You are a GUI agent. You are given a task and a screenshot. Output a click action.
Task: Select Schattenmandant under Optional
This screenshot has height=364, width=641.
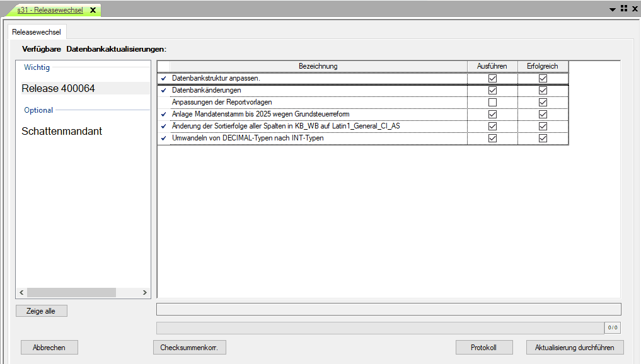point(62,132)
